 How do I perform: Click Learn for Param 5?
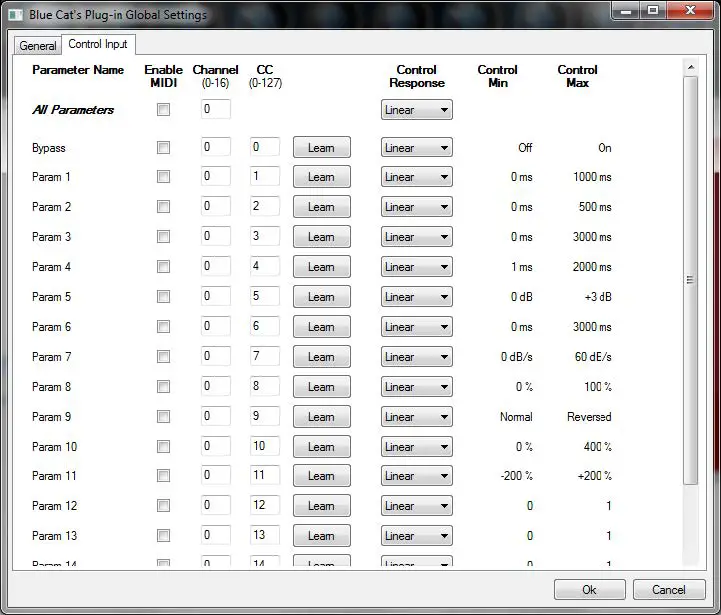[321, 297]
